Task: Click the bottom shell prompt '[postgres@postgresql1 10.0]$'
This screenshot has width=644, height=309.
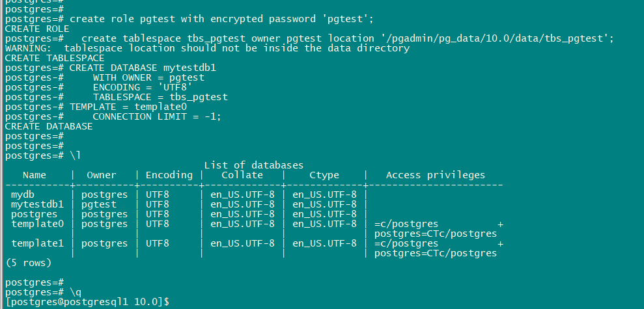Action: pos(85,302)
